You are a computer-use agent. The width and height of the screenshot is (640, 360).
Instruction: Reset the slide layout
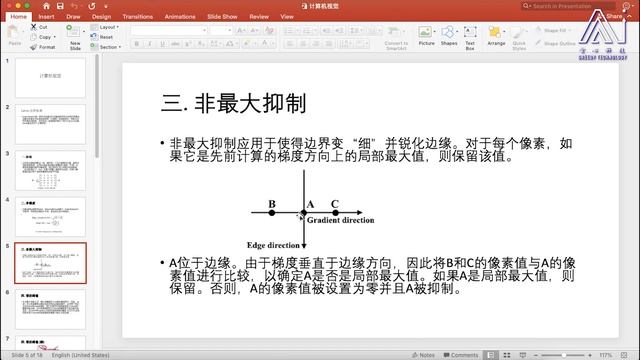point(102,37)
